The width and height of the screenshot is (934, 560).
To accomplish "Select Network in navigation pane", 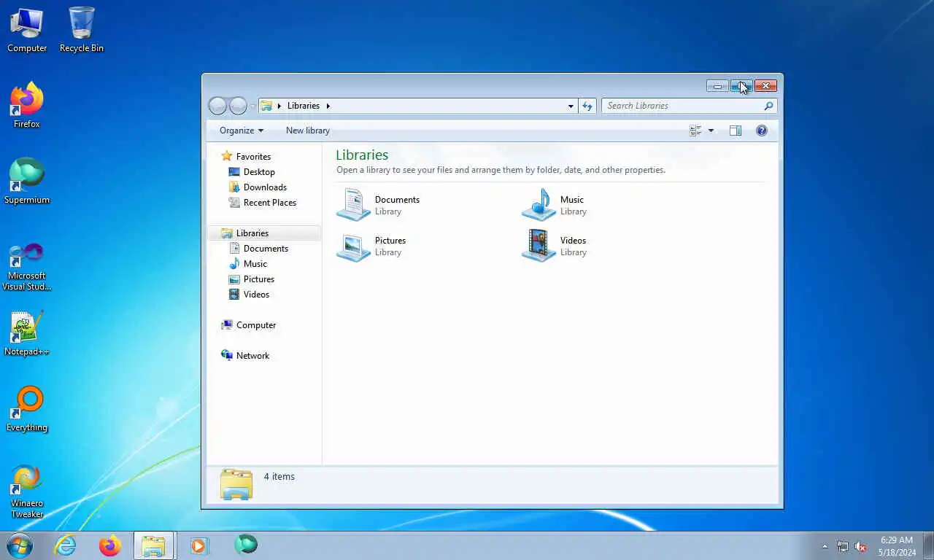I will [x=245, y=356].
